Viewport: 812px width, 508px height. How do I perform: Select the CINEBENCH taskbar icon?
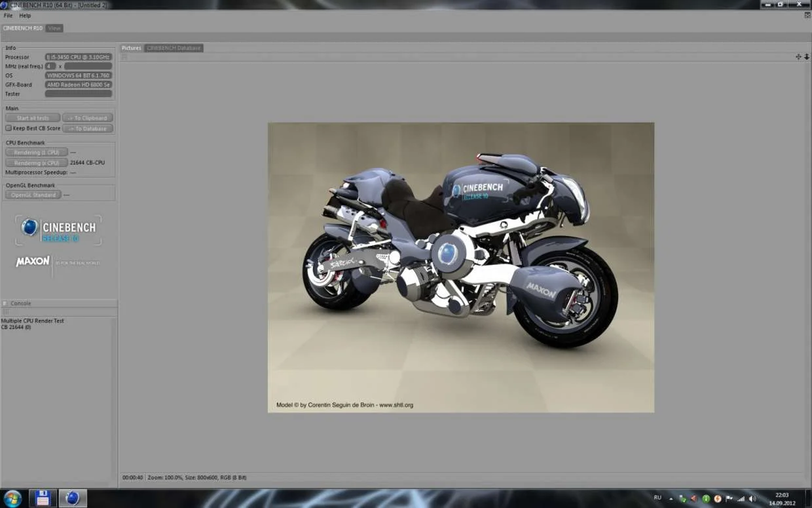pos(72,498)
